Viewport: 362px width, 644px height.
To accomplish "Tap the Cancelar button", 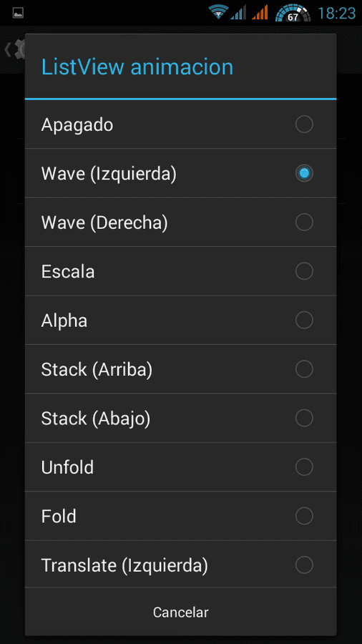I will coord(180,612).
